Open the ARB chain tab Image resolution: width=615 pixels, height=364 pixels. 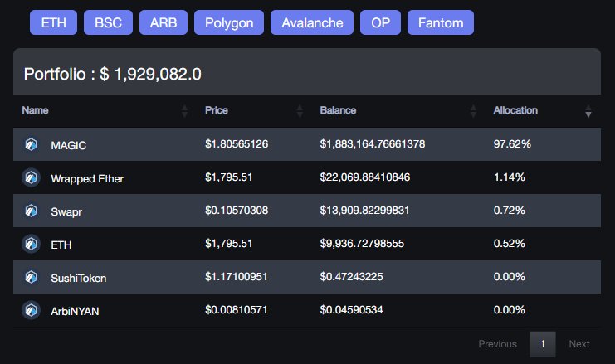[164, 22]
